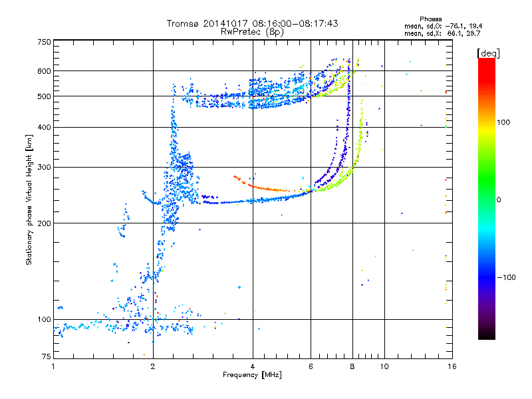
Task: Click the 'mean, sd,X: 86.1, 28.7' statistics line
Action: [x=442, y=33]
